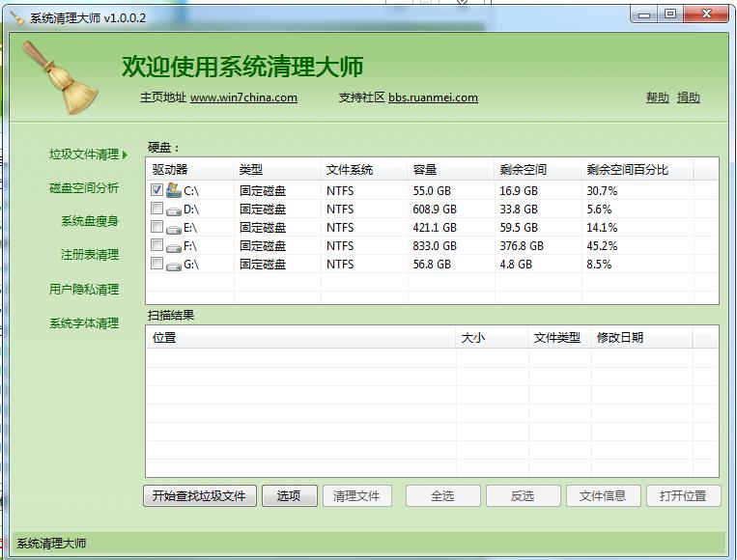The image size is (737, 560).
Task: Click the G:\ hard drive icon
Action: pos(174,266)
